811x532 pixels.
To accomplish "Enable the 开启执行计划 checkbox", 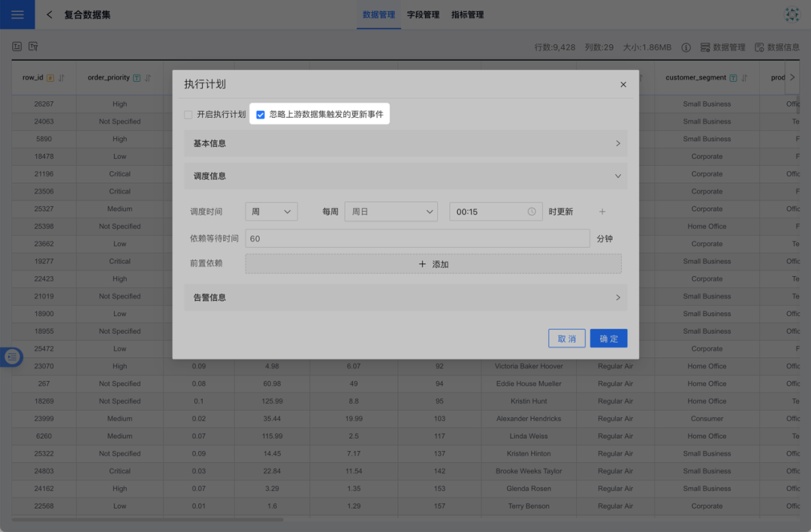I will 187,114.
